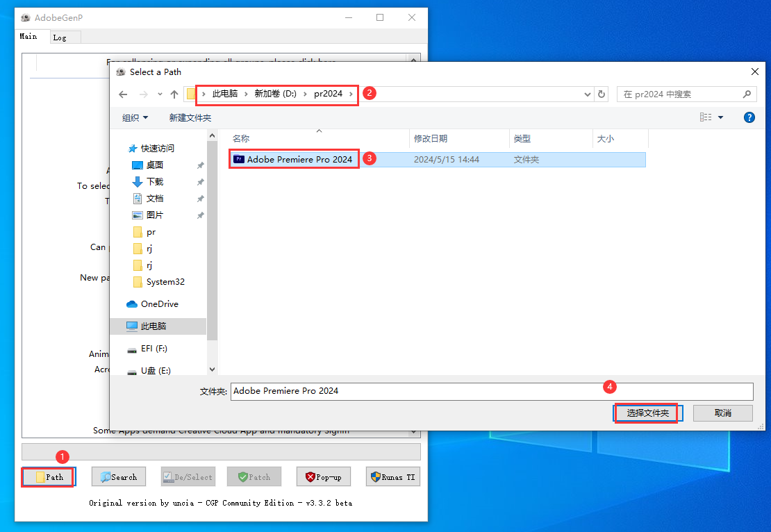
Task: Click the help question mark icon
Action: (749, 117)
